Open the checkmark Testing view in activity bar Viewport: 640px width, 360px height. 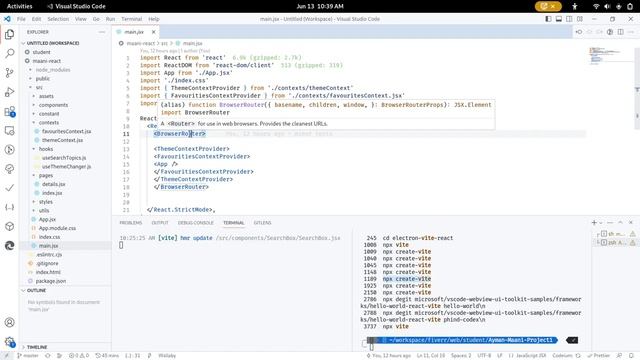(9, 188)
